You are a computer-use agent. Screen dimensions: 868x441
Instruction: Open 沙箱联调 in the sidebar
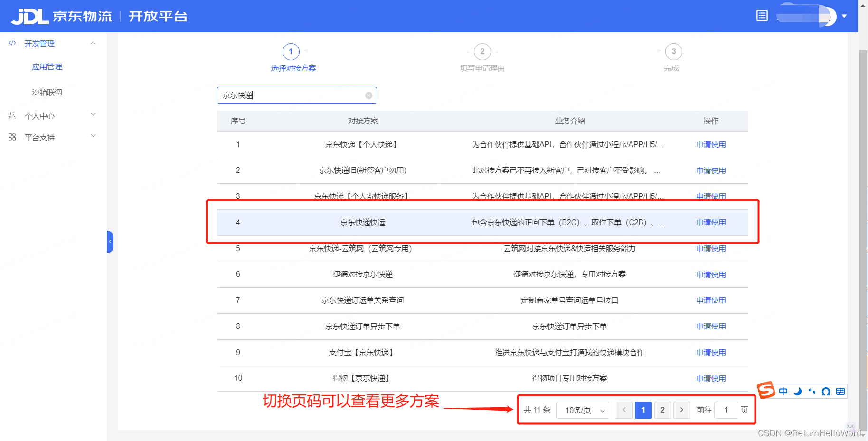[x=47, y=92]
